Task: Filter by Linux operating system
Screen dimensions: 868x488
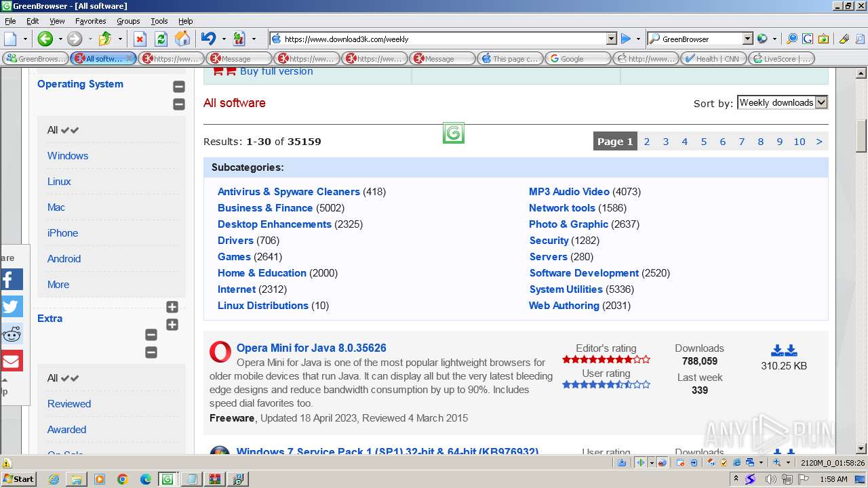Action: click(x=59, y=182)
